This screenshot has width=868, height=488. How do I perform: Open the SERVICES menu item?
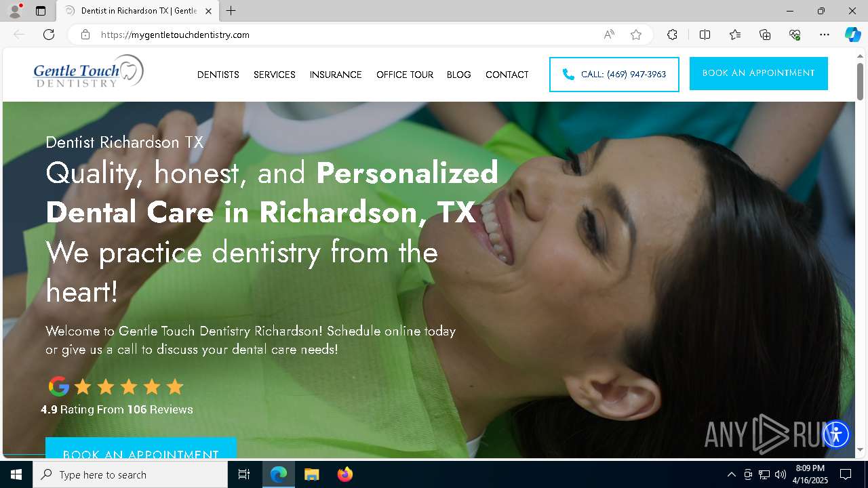pyautogui.click(x=275, y=75)
